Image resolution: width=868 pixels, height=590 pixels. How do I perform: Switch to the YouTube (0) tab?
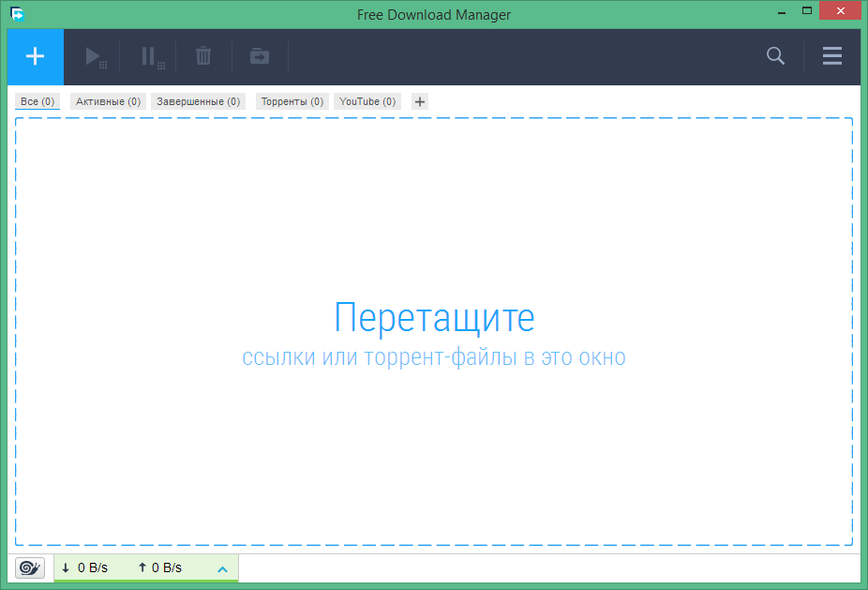367,100
